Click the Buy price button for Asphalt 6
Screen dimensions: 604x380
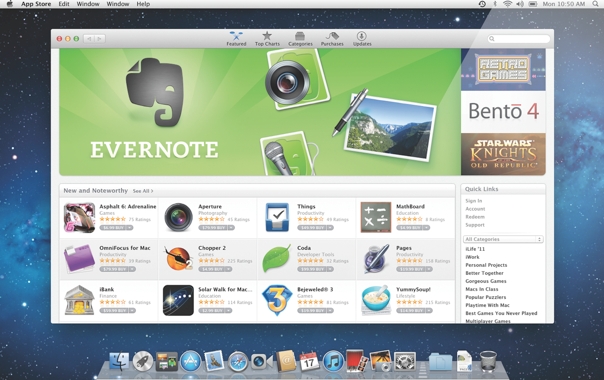[x=113, y=228]
